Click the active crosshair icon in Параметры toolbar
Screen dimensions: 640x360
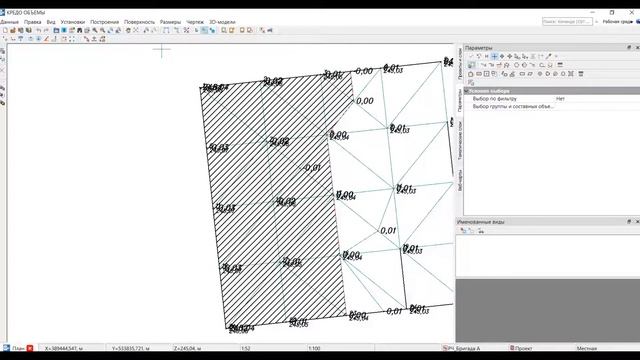coord(494,56)
